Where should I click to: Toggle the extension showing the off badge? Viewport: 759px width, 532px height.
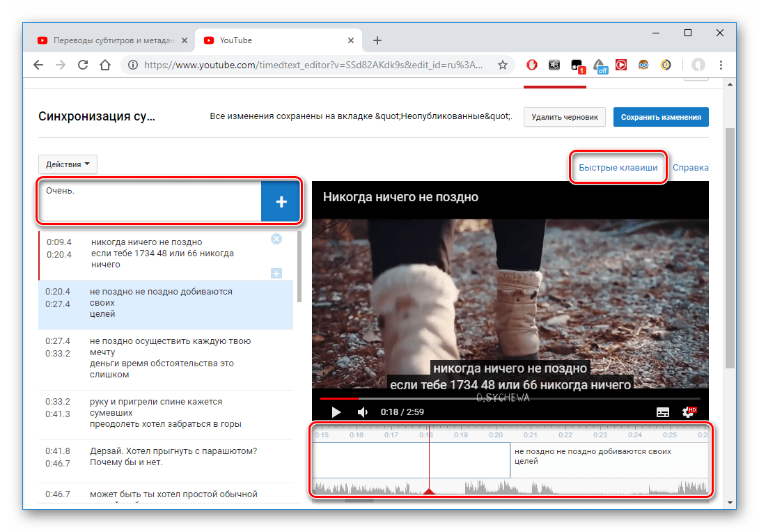tap(600, 64)
